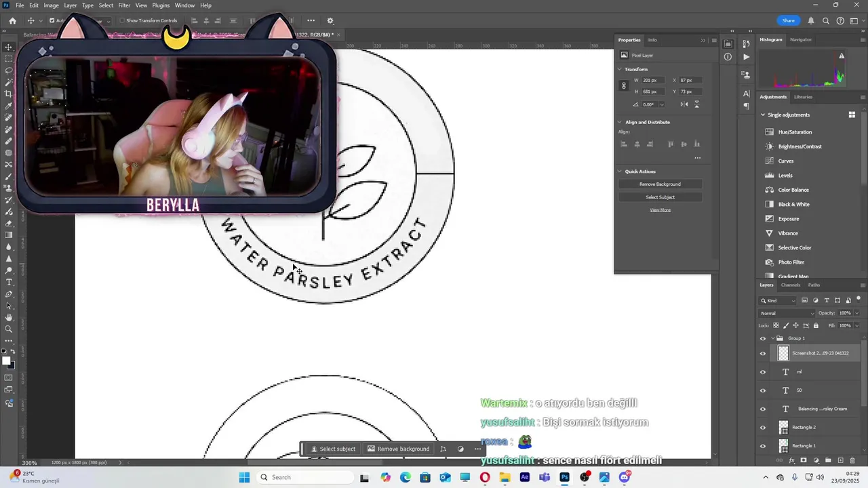Select the Zoom tool
Image resolution: width=868 pixels, height=488 pixels.
click(x=9, y=329)
